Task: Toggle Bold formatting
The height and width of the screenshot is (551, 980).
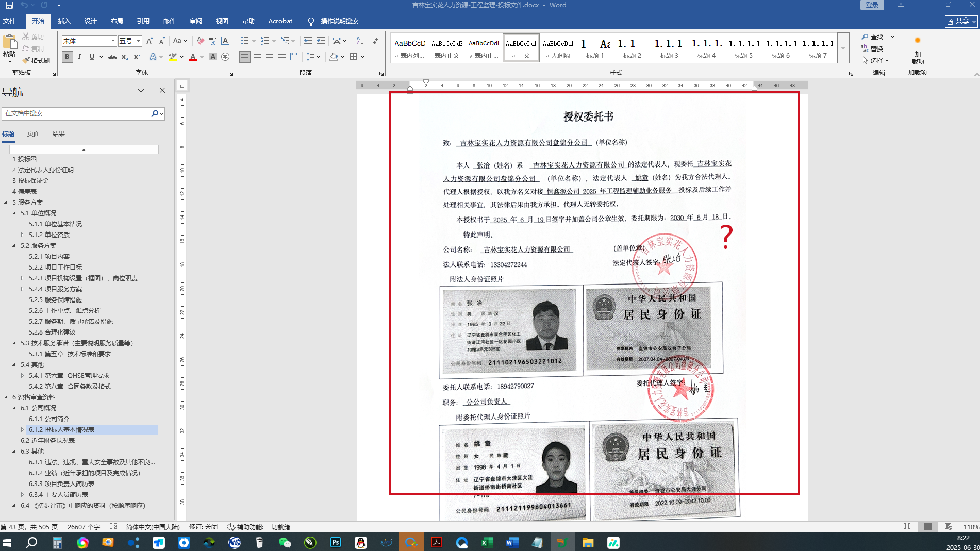Action: (67, 57)
